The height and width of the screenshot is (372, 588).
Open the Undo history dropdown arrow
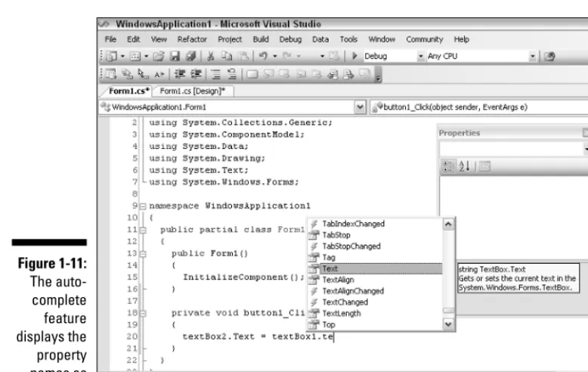point(274,56)
